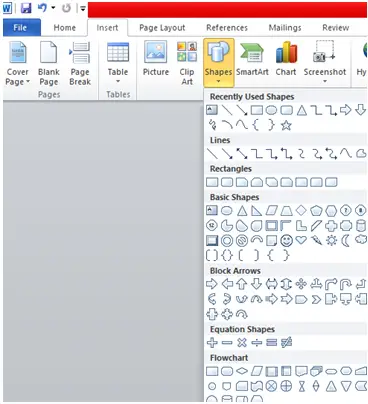
Task: Choose the Sun shape
Action: pos(331,240)
